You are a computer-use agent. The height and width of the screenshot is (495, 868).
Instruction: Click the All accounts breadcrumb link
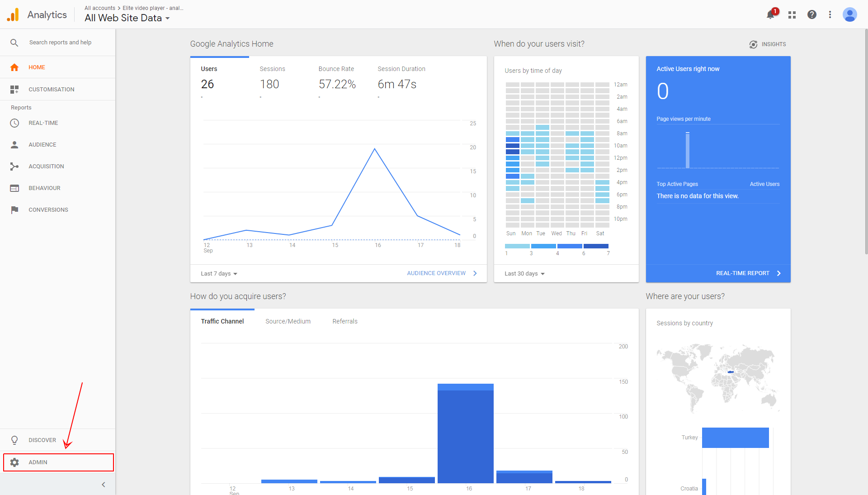point(100,8)
